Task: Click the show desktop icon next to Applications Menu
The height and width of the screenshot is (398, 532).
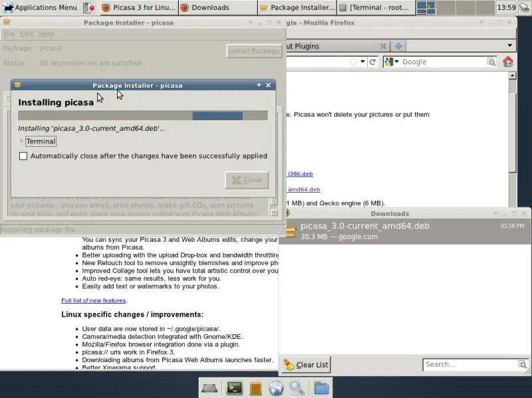Action: (88, 7)
